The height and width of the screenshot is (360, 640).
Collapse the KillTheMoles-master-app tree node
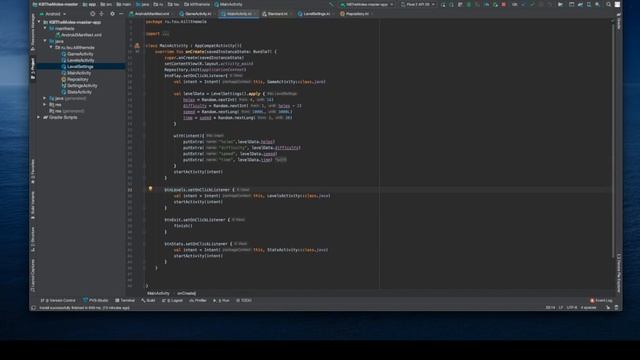tap(40, 22)
